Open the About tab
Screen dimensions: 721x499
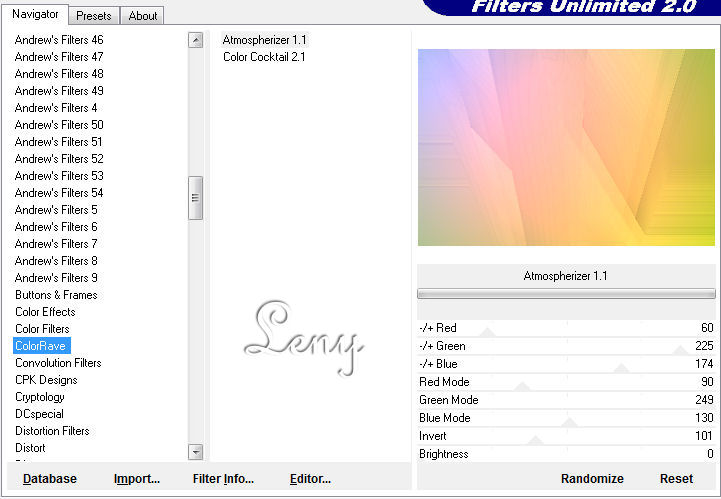click(x=143, y=16)
